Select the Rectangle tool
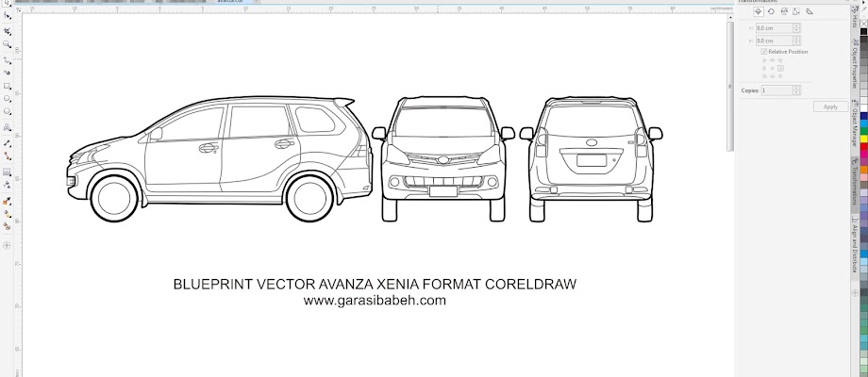868x377 pixels. point(8,86)
